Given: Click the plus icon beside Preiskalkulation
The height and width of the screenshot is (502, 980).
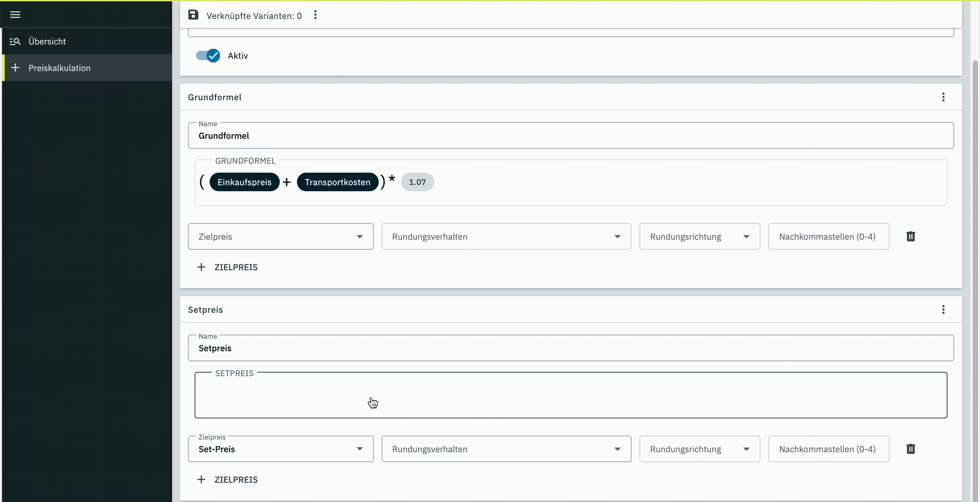Looking at the screenshot, I should click(15, 68).
